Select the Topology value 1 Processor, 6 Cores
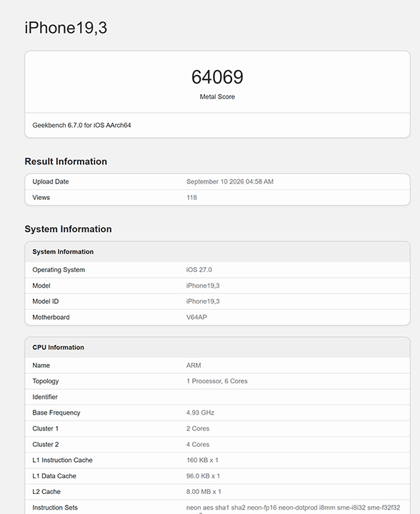Viewport: 420px width, 514px height. (x=217, y=381)
